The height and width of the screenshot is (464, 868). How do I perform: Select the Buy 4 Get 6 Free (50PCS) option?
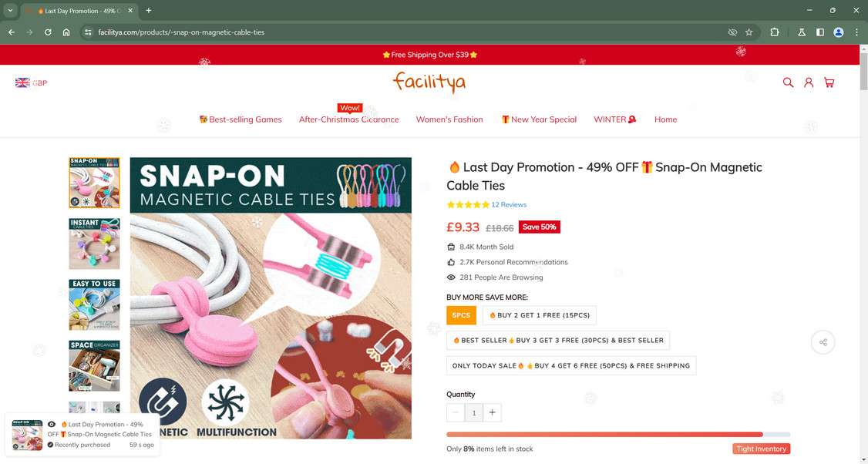(x=570, y=365)
